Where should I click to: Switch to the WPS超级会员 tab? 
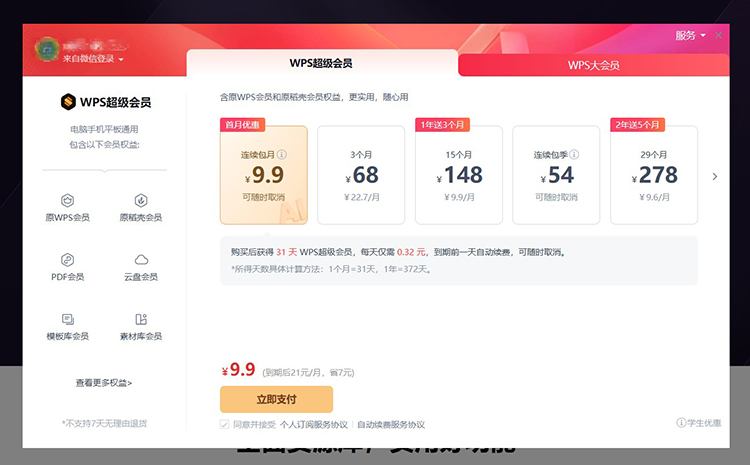321,63
